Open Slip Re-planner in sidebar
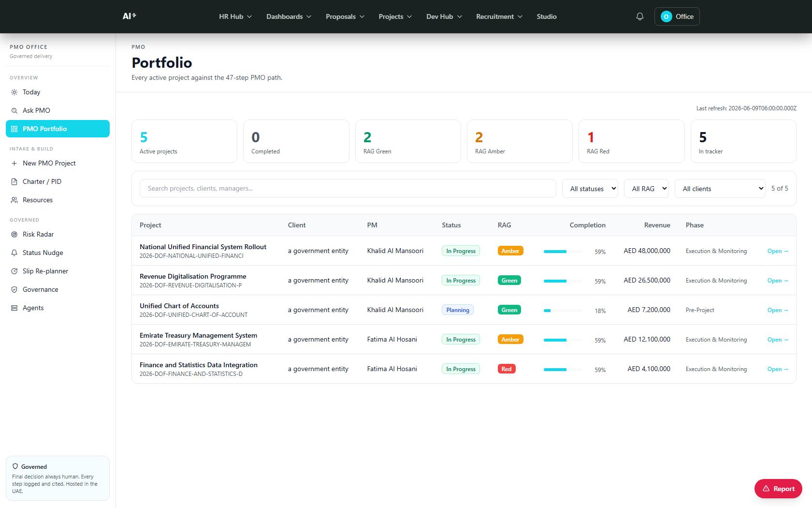This screenshot has height=508, width=812. click(x=58, y=271)
